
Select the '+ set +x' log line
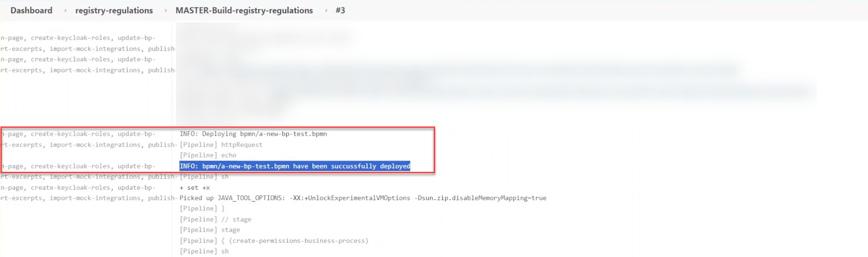pyautogui.click(x=195, y=188)
